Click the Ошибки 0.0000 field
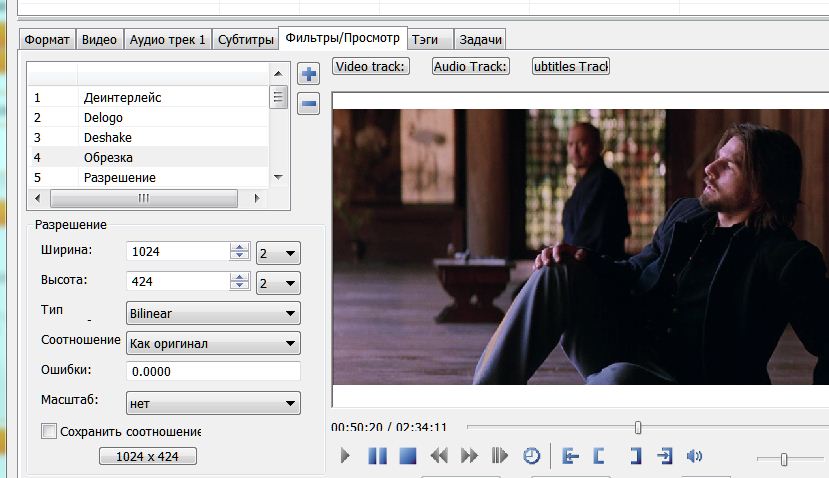829x478 pixels. point(213,371)
